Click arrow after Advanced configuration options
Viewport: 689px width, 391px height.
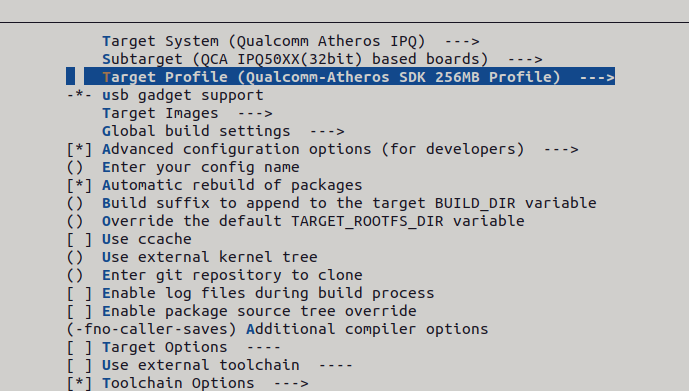561,150
